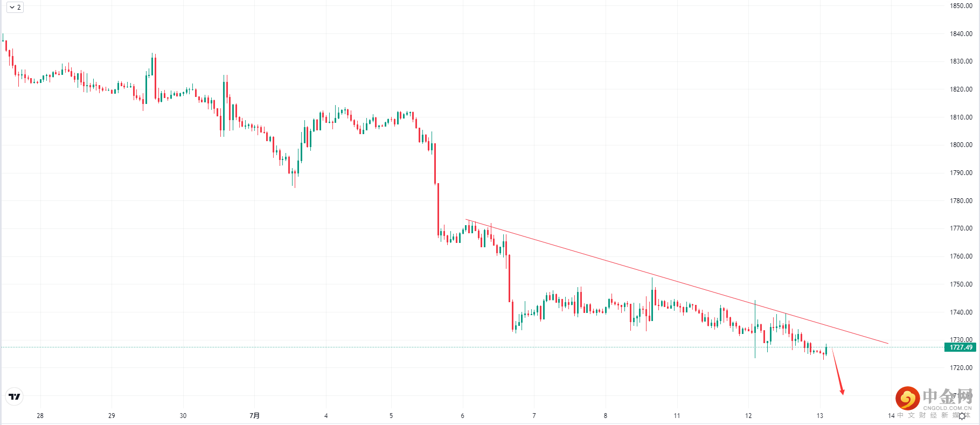Image resolution: width=980 pixels, height=425 pixels.
Task: Click the 7月 label on time axis
Action: 255,415
